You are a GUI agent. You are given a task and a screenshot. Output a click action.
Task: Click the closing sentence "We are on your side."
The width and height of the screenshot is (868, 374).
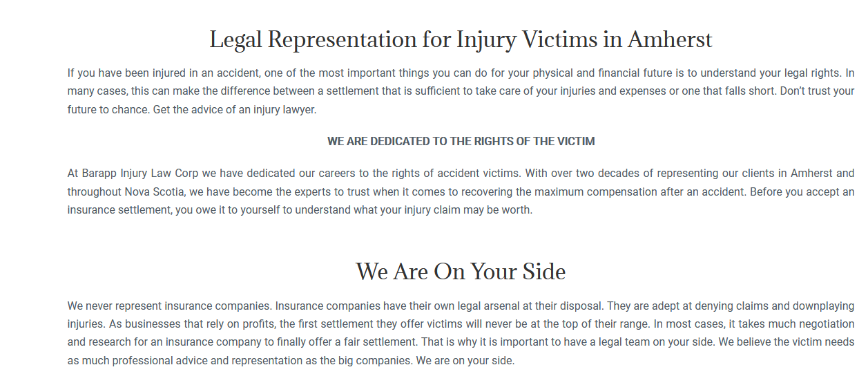click(x=466, y=361)
